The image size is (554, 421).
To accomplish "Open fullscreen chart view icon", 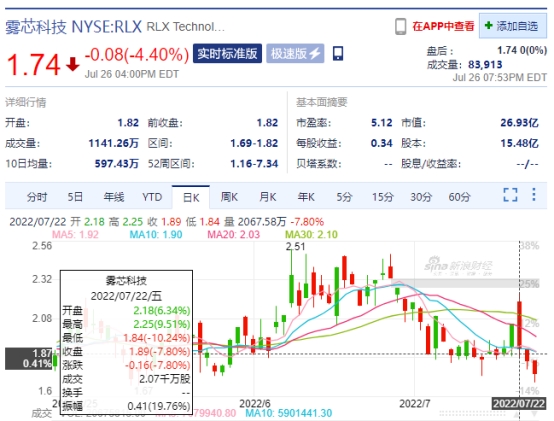I will [510, 195].
